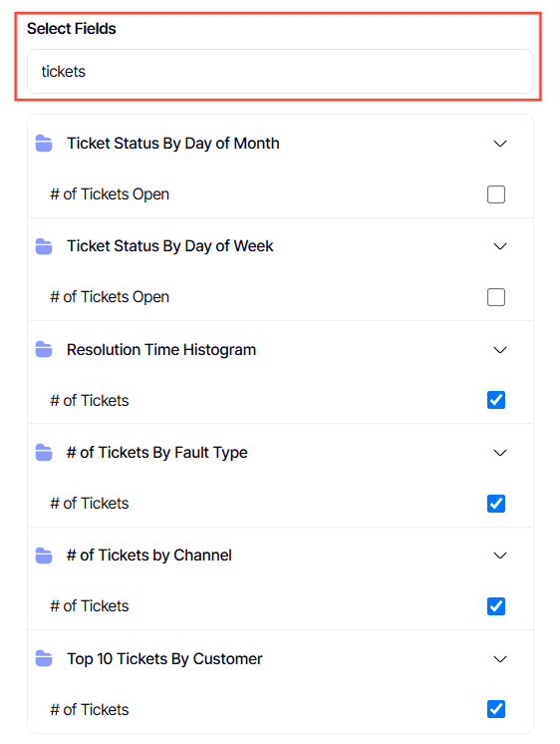Uncheck # of Tickets under Fault Type group

tap(496, 504)
